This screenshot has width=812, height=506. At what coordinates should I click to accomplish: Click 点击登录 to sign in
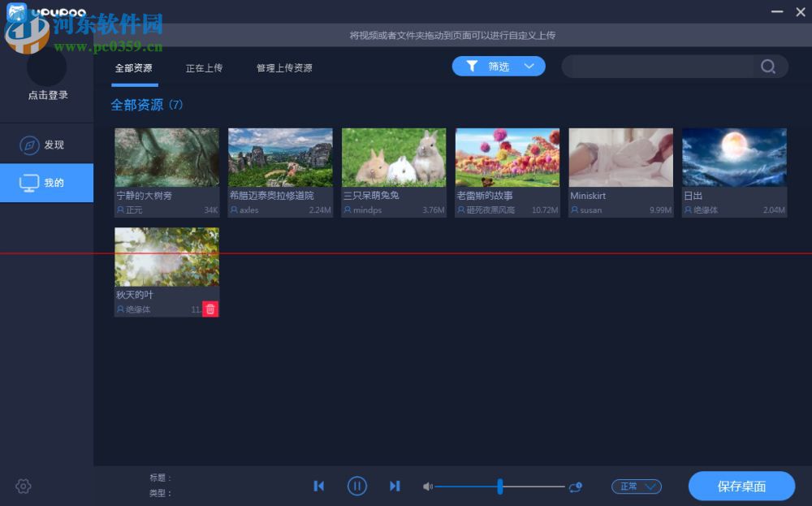[x=46, y=95]
